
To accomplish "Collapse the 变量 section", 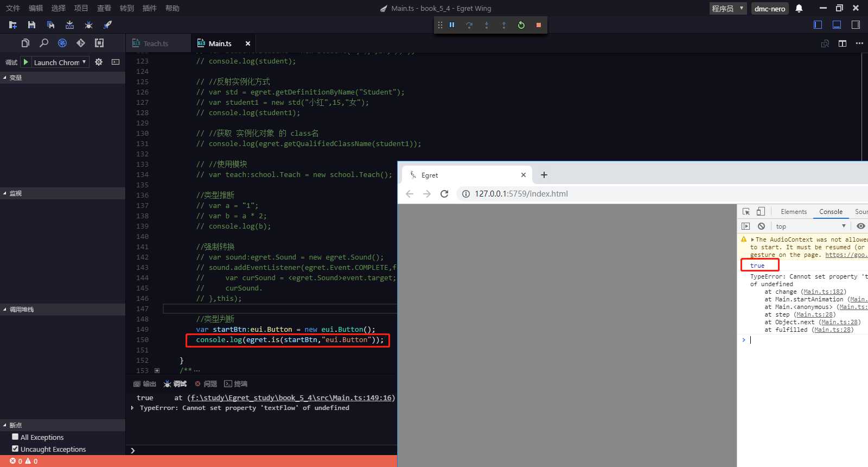I will 62,78.
